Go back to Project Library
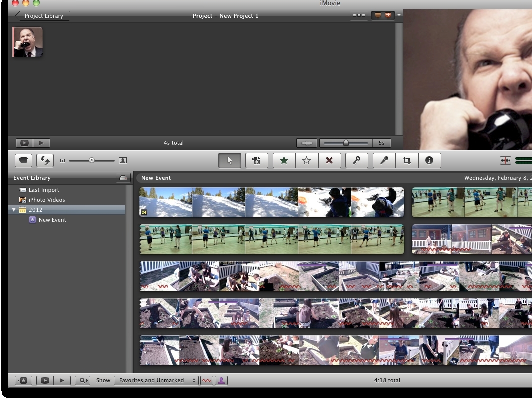The height and width of the screenshot is (399, 532). click(x=43, y=16)
